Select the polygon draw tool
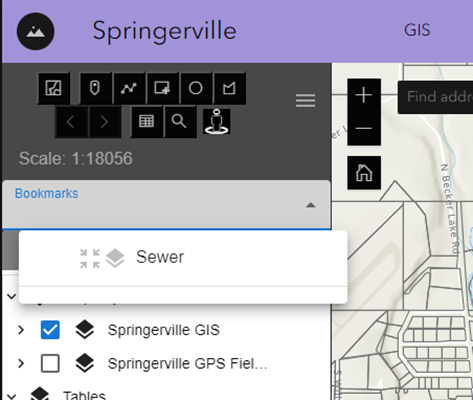The height and width of the screenshot is (400, 473). [x=229, y=88]
